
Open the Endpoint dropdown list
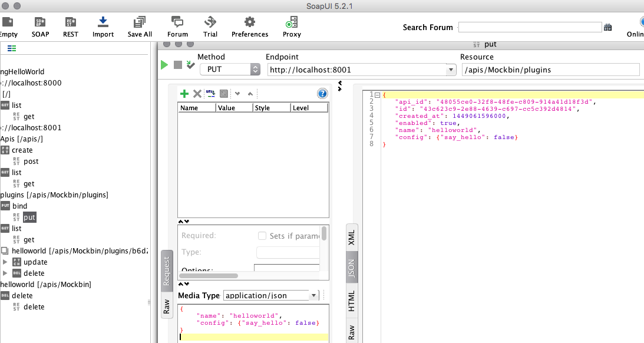pos(451,68)
